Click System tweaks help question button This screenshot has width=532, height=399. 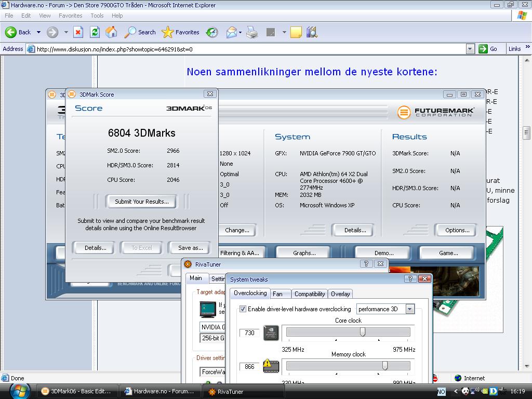410,279
